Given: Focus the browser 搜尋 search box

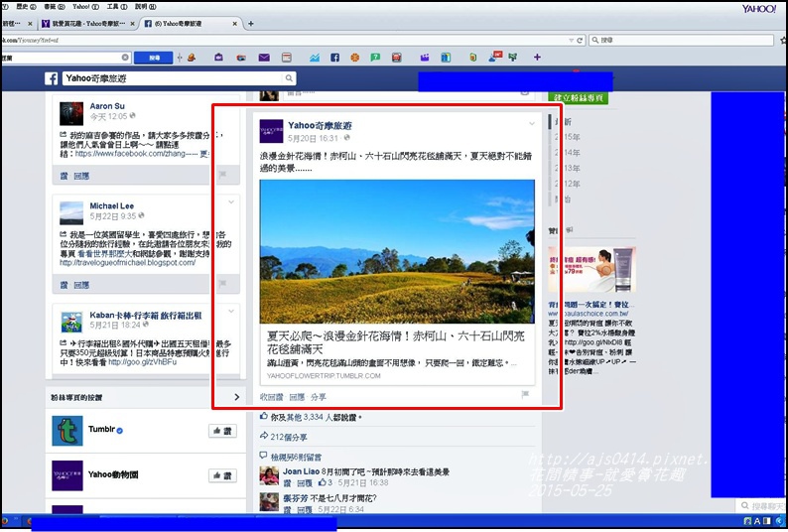Looking at the screenshot, I should (681, 40).
